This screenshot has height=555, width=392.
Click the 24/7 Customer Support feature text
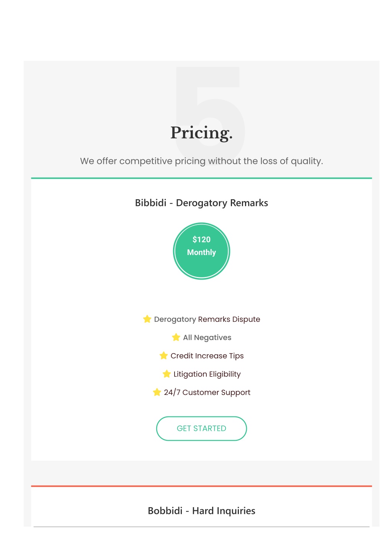point(207,393)
